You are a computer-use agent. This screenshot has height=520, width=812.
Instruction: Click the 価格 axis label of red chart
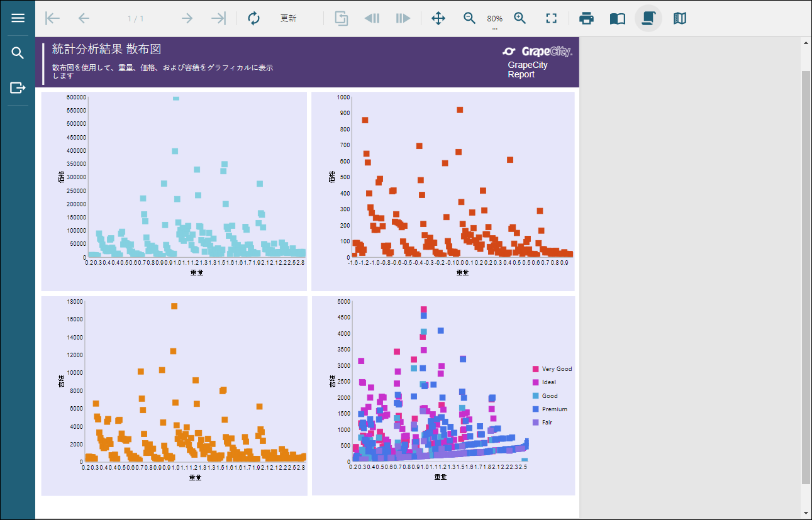click(331, 177)
